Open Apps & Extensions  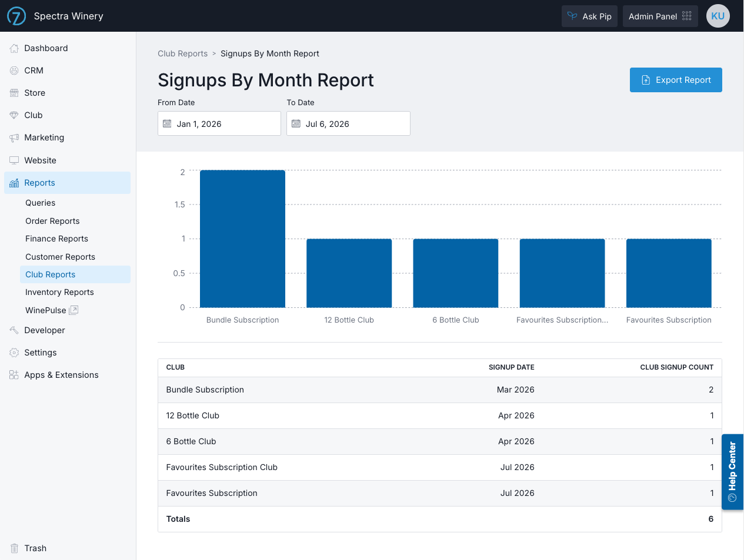(67, 375)
